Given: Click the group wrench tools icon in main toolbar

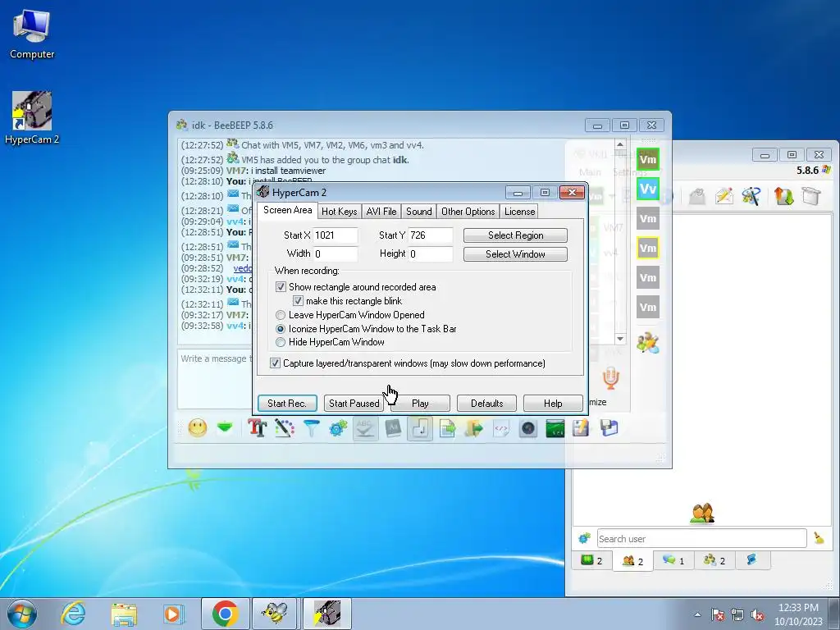Looking at the screenshot, I should pyautogui.click(x=751, y=195).
